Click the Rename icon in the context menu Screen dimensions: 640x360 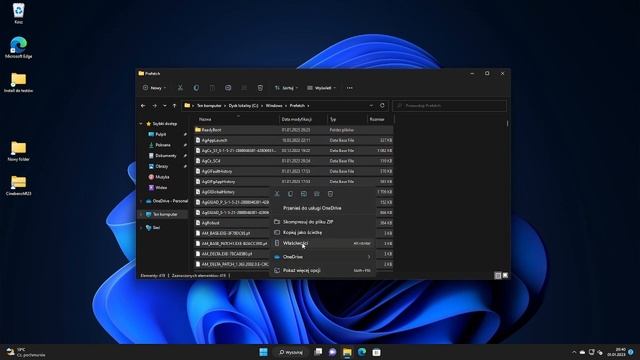304,193
